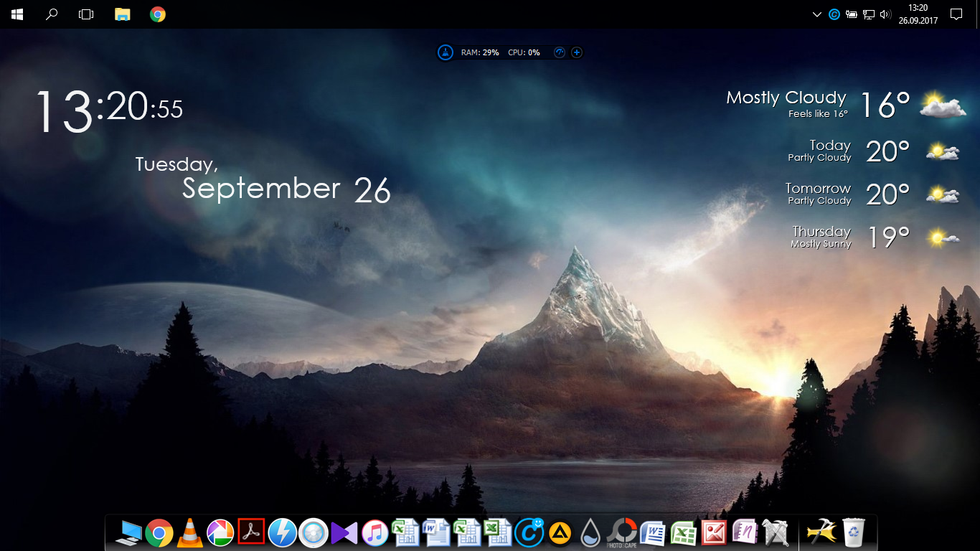Open the Action Center notifications panel
Viewport: 980px width, 551px height.
(956, 14)
